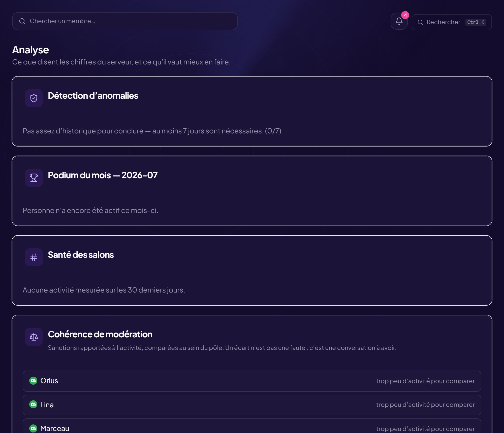
Task: Focus the Chercher un membre search field
Action: pyautogui.click(x=125, y=21)
